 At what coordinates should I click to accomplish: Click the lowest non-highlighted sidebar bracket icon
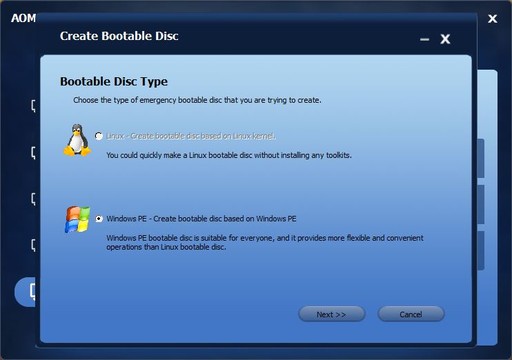tap(33, 245)
